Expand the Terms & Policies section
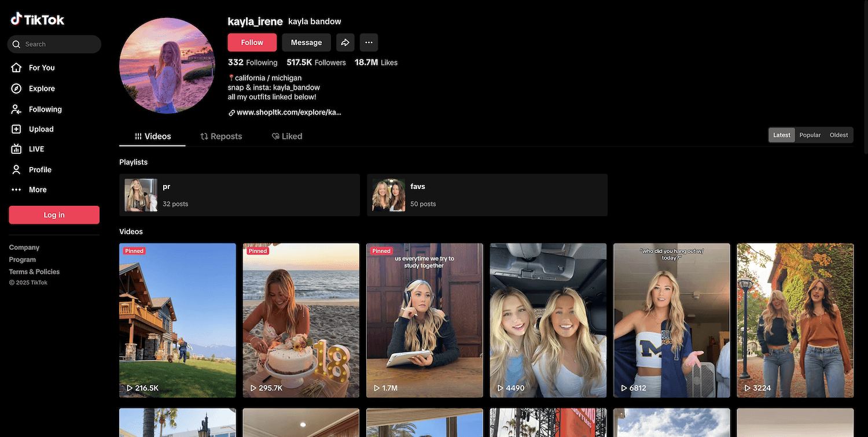The image size is (868, 437). [x=34, y=272]
